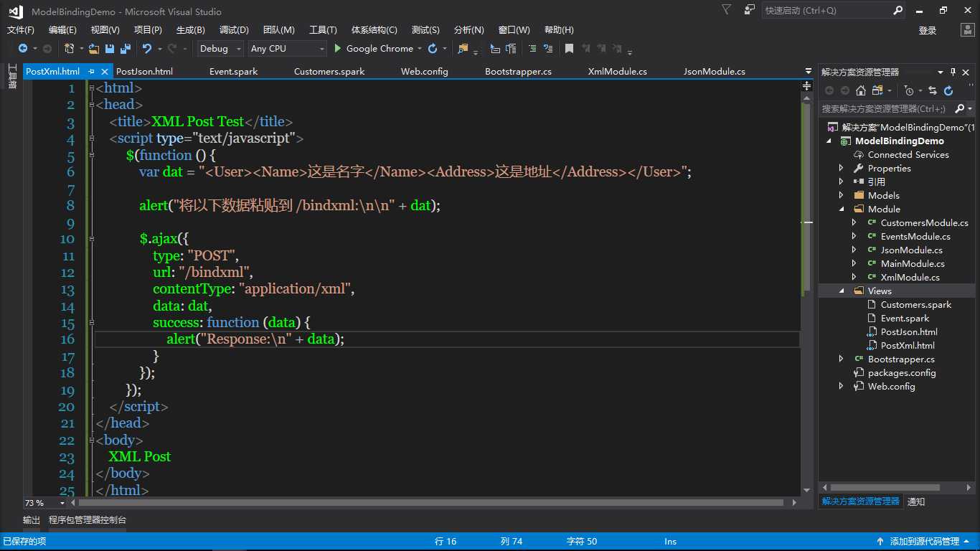The image size is (980, 551).
Task: Click the Save All icon
Action: pyautogui.click(x=125, y=49)
